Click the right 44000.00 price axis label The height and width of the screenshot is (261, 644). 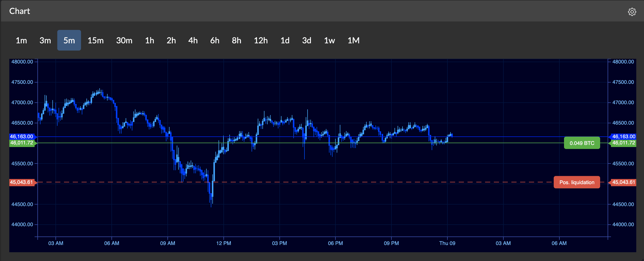pyautogui.click(x=623, y=224)
